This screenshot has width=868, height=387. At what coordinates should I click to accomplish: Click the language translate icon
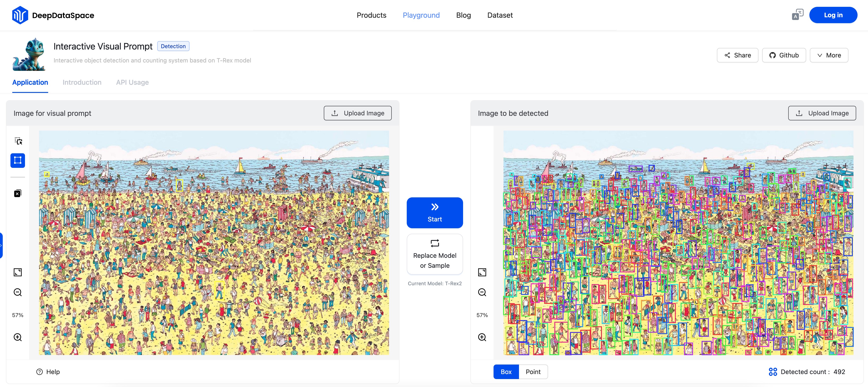coord(797,15)
